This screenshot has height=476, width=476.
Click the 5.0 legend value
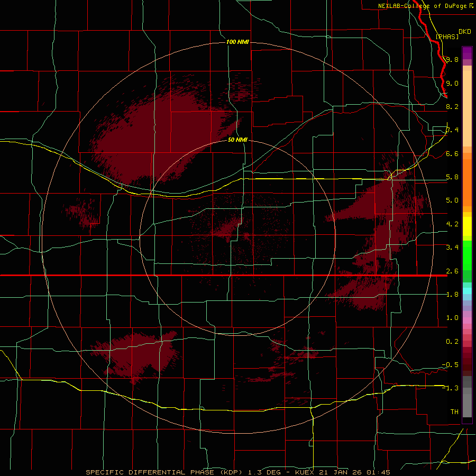pyautogui.click(x=452, y=200)
